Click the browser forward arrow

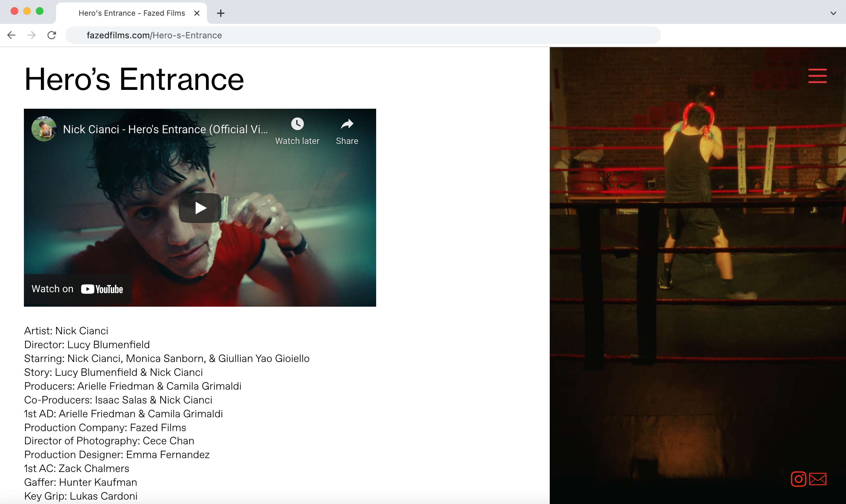31,35
